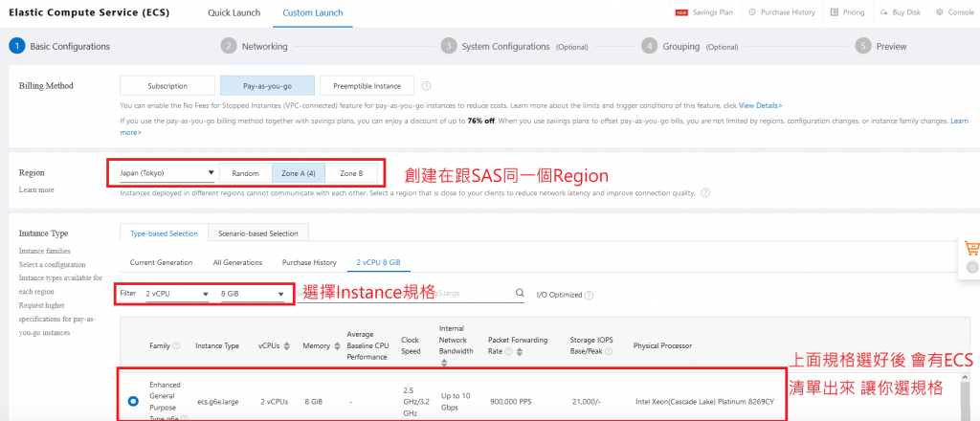This screenshot has height=421, width=980.
Task: Click the Billing Method help question mark
Action: click(x=426, y=85)
